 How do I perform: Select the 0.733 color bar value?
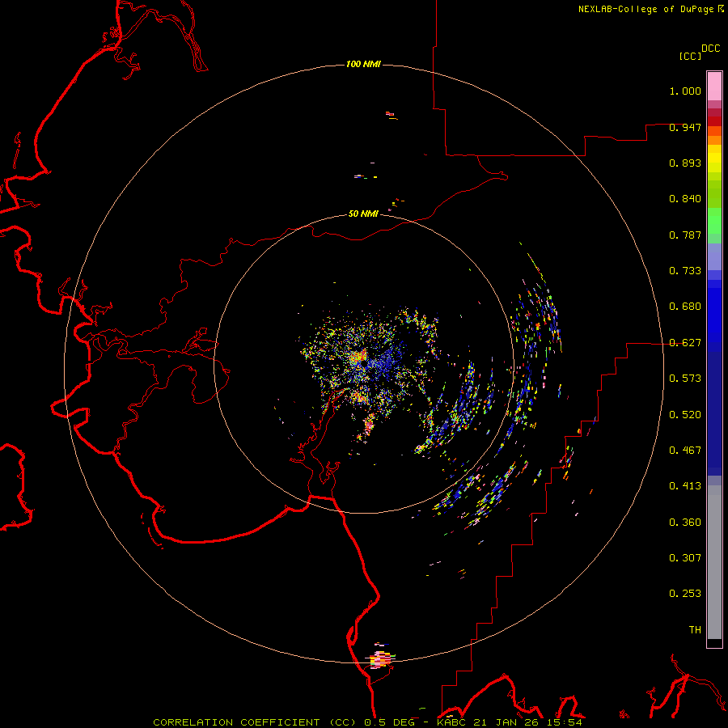coord(685,271)
